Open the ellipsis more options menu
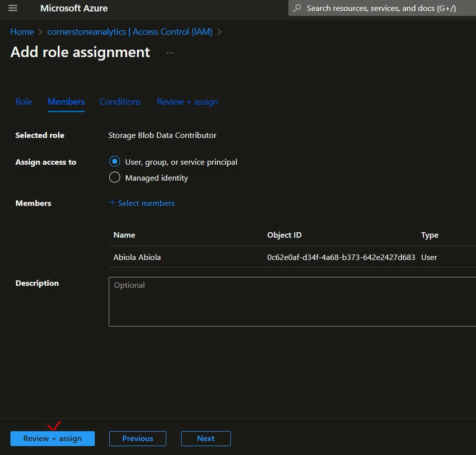Screen dimensions: 476x455 170,53
